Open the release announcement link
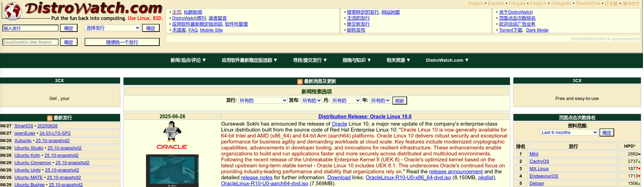The width and height of the screenshot is (644, 187). coord(456,172)
